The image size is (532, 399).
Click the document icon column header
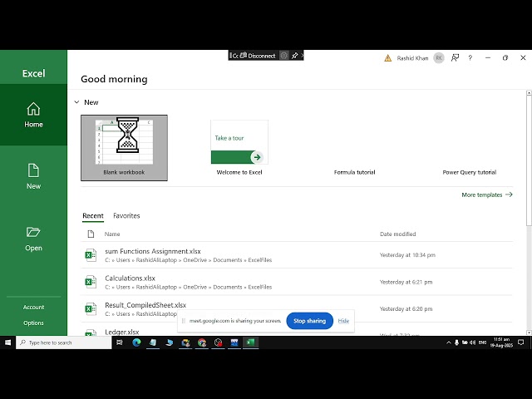point(91,234)
